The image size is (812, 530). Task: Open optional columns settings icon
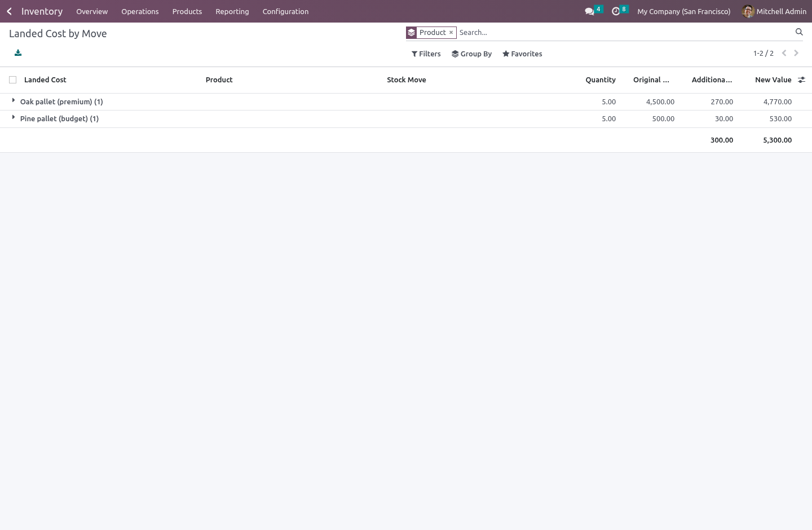pos(801,80)
